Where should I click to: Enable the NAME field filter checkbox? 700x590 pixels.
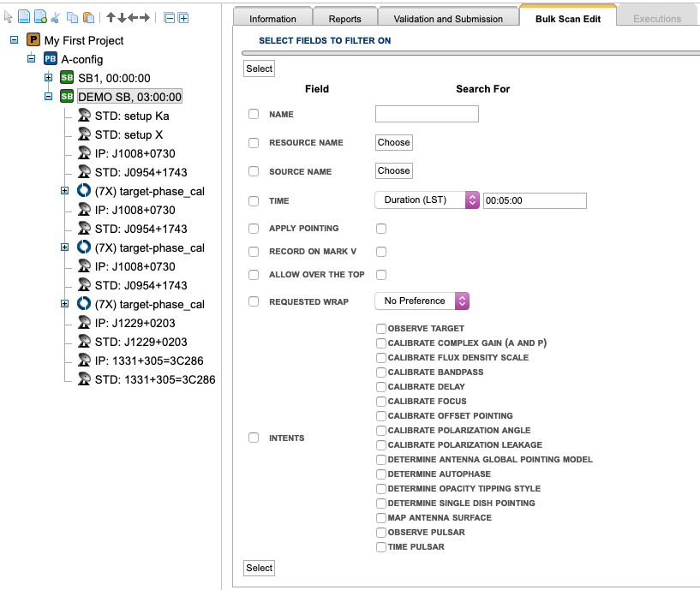(x=254, y=115)
